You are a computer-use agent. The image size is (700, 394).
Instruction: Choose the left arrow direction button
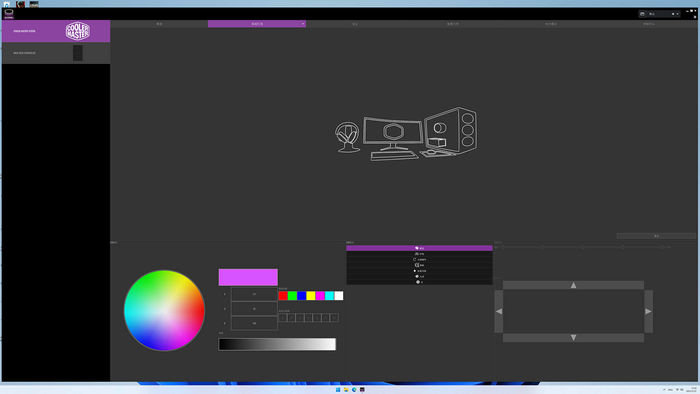point(499,311)
